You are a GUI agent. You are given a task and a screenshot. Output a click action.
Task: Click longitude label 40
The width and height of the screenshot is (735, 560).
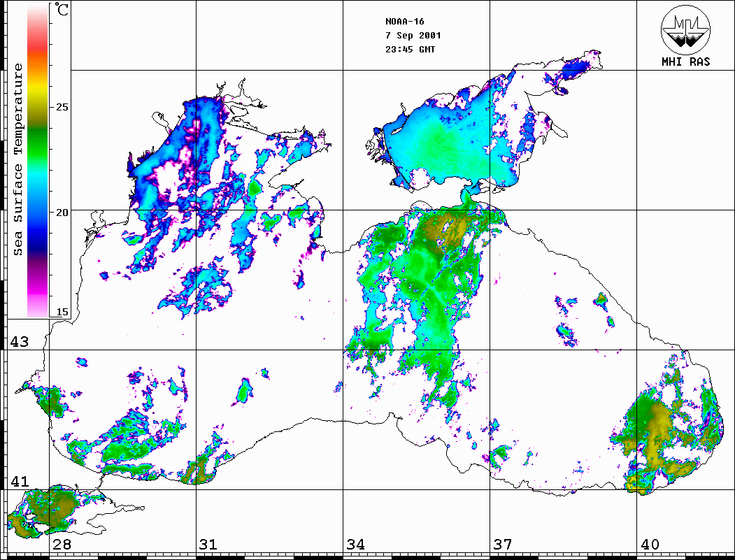(x=650, y=545)
